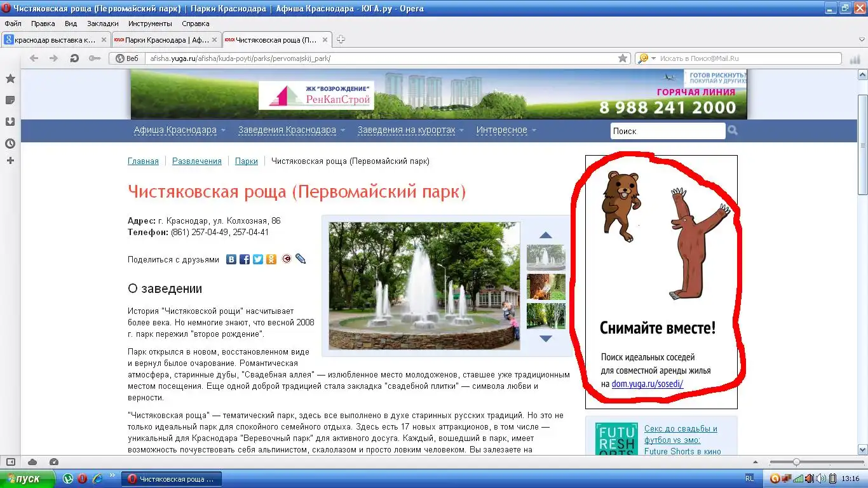868x488 pixels.
Task: Open the Bookmarks panel star icon
Action: 10,79
